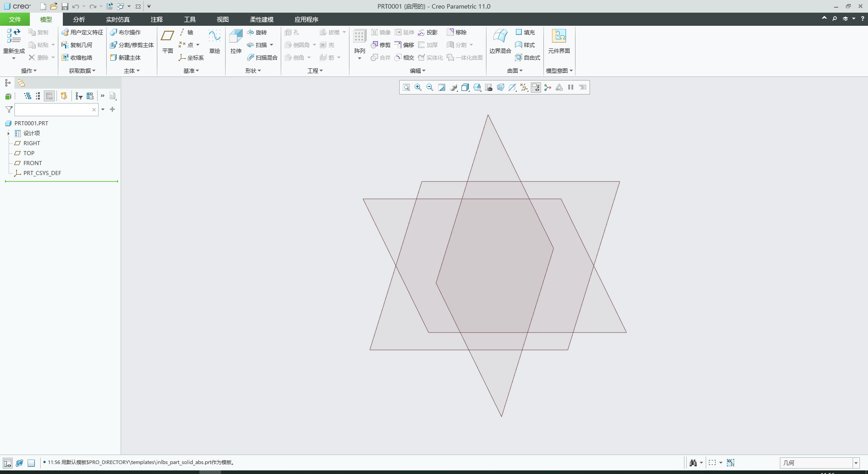The width and height of the screenshot is (868, 474).
Task: Open the 视图 ribbon tab
Action: tap(222, 19)
